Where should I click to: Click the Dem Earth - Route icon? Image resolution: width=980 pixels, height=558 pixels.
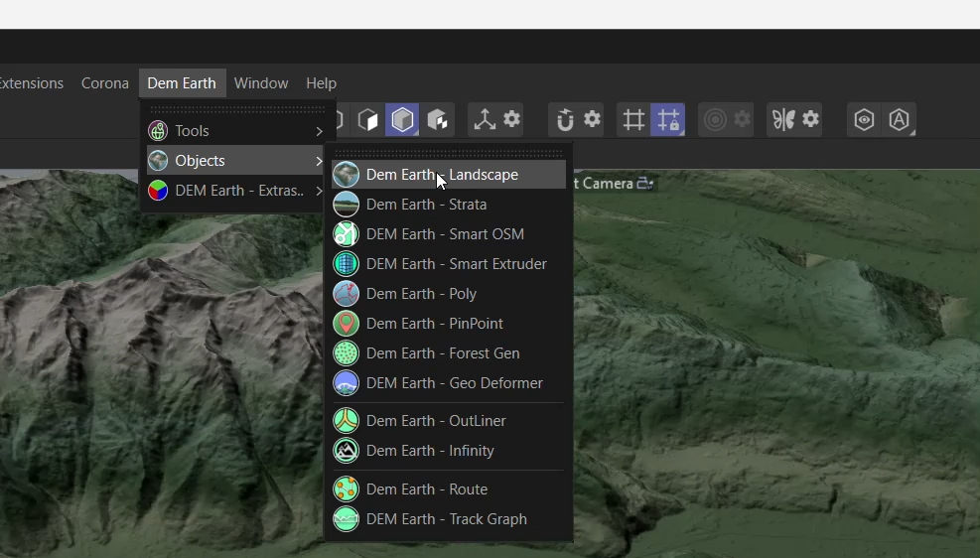[346, 489]
